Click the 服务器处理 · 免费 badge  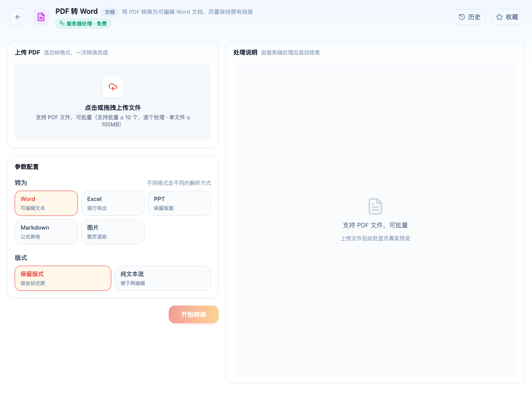point(83,23)
